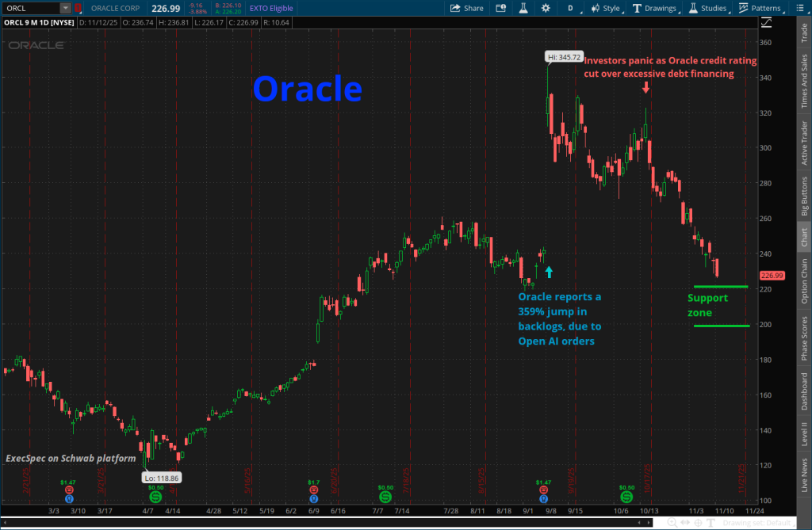This screenshot has width=812, height=530.
Task: Switch to the Active Trader sidebar tab
Action: pos(804,143)
